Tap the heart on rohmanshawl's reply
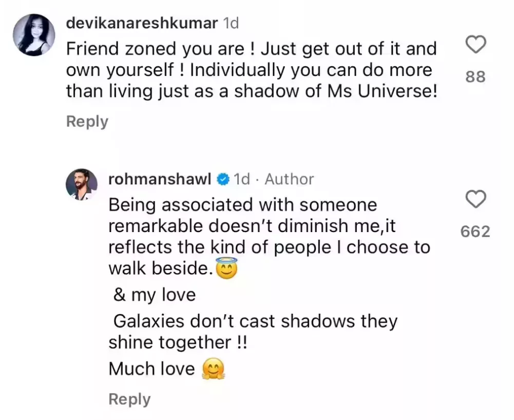This screenshot has height=420, width=514. pyautogui.click(x=475, y=199)
